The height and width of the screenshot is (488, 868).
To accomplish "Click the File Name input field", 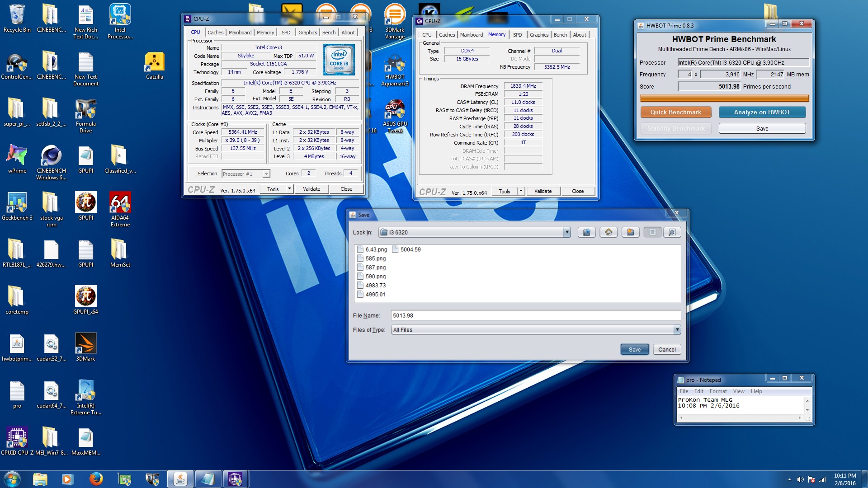I will pos(536,315).
